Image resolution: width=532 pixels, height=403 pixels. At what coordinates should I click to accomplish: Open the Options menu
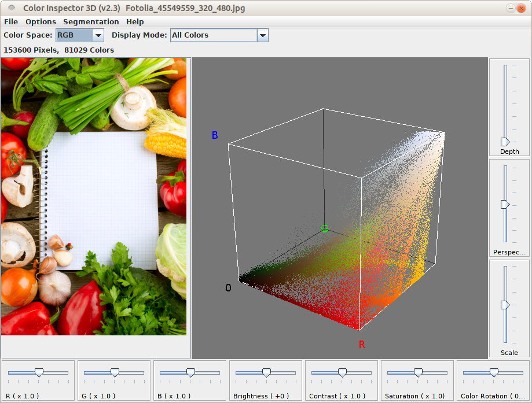41,22
